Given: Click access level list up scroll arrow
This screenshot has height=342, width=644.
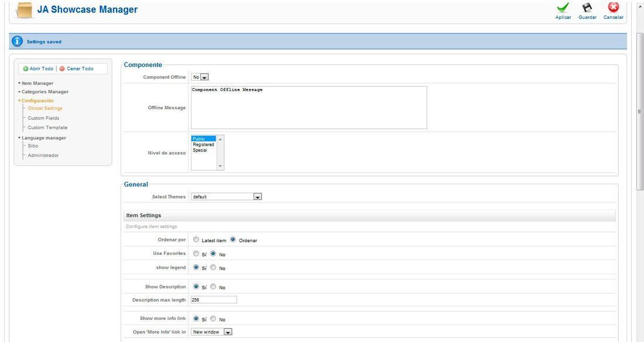Looking at the screenshot, I should pyautogui.click(x=220, y=139).
